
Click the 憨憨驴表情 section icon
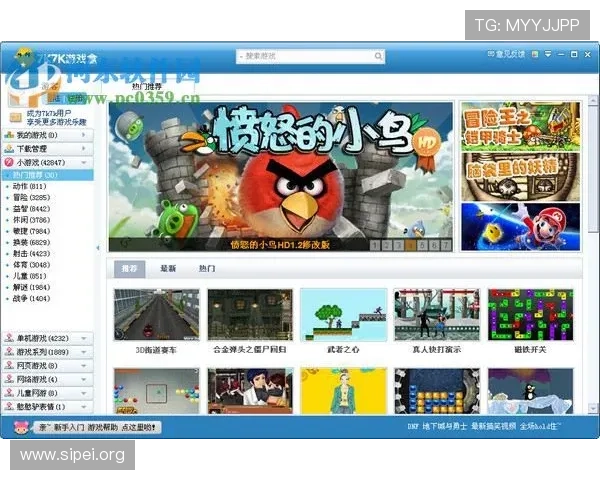[x=9, y=407]
